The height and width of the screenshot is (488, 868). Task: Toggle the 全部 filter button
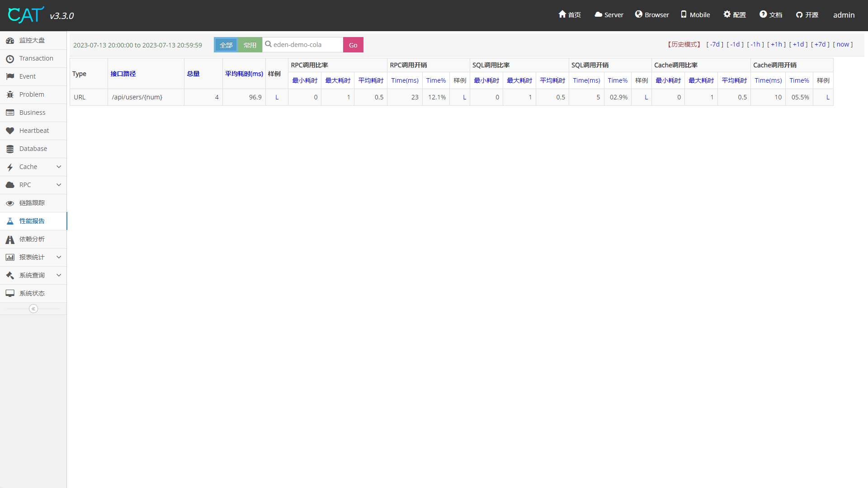tap(226, 45)
